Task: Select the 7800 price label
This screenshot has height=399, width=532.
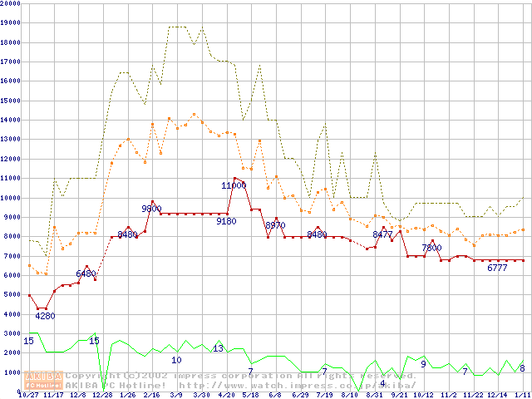Action: tap(431, 248)
